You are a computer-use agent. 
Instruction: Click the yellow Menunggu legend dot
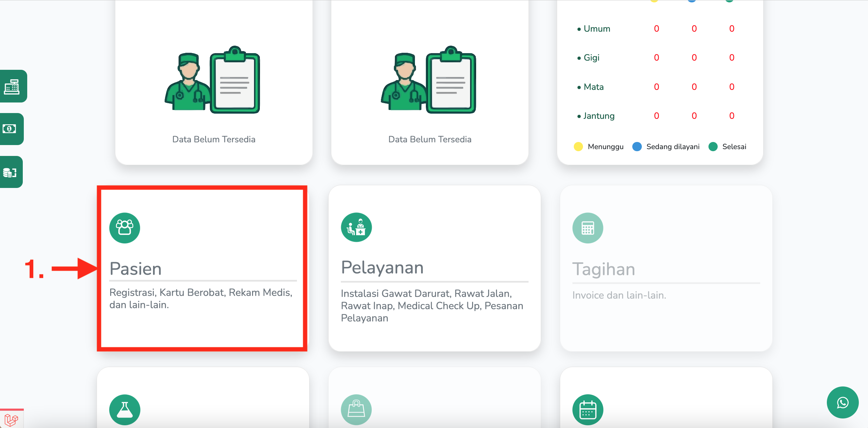(x=578, y=147)
